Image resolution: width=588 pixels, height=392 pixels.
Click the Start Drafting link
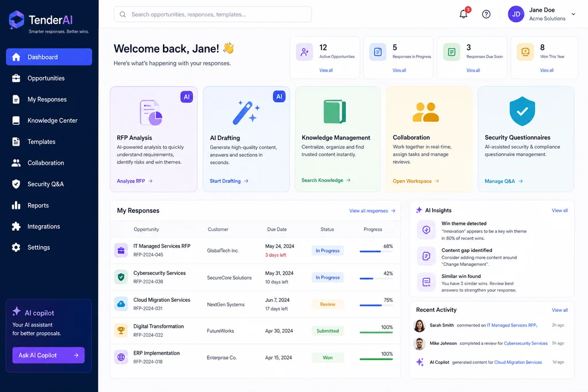(x=229, y=181)
